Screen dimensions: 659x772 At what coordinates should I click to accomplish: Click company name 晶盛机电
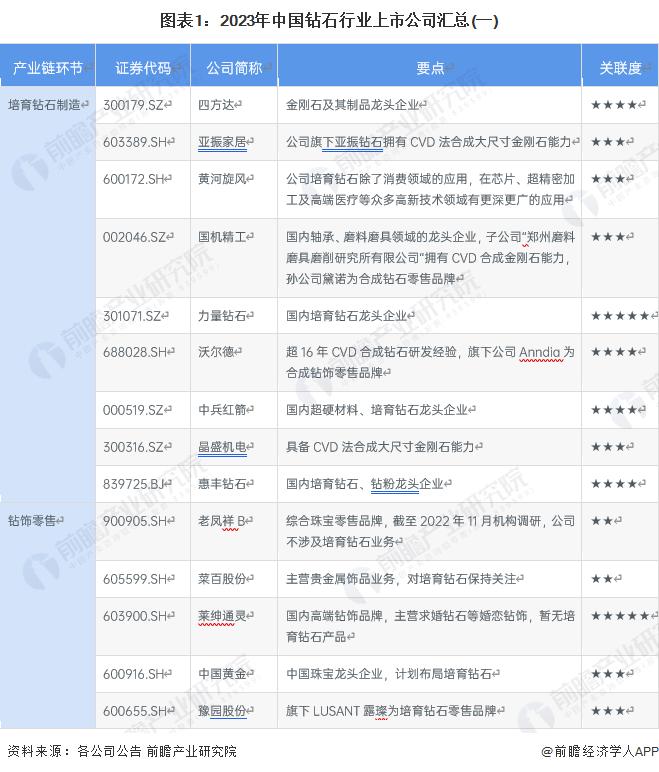[222, 447]
